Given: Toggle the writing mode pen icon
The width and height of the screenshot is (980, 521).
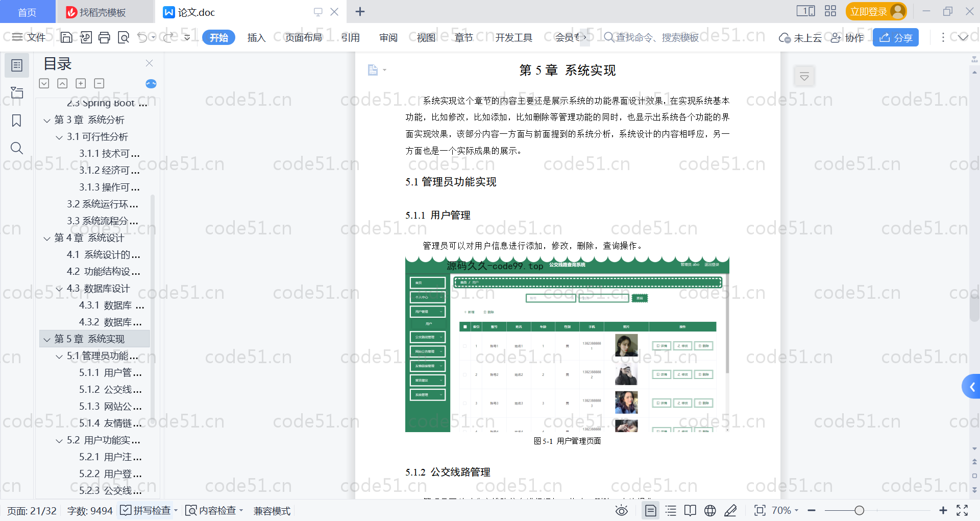Looking at the screenshot, I should 730,510.
